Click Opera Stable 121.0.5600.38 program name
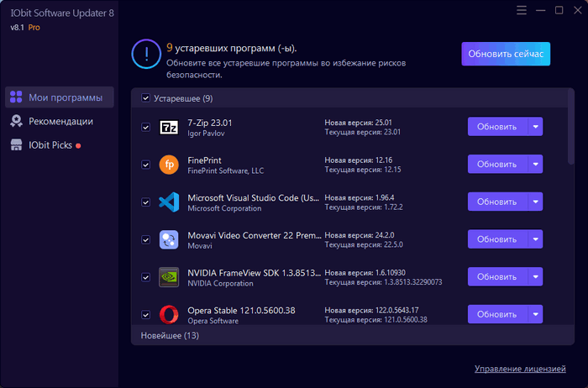Viewport: 588px width, 388px height. [x=241, y=311]
